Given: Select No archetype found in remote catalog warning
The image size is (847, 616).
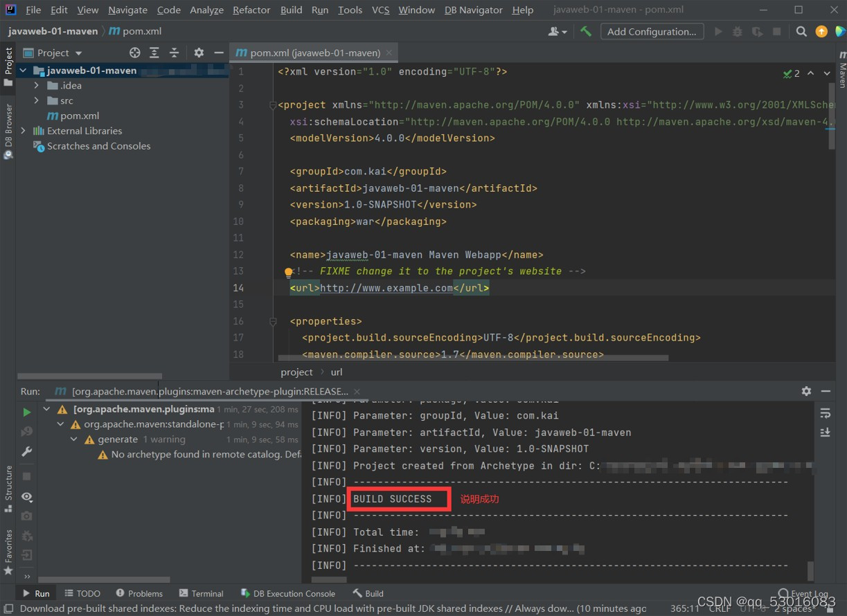Looking at the screenshot, I should click(199, 455).
